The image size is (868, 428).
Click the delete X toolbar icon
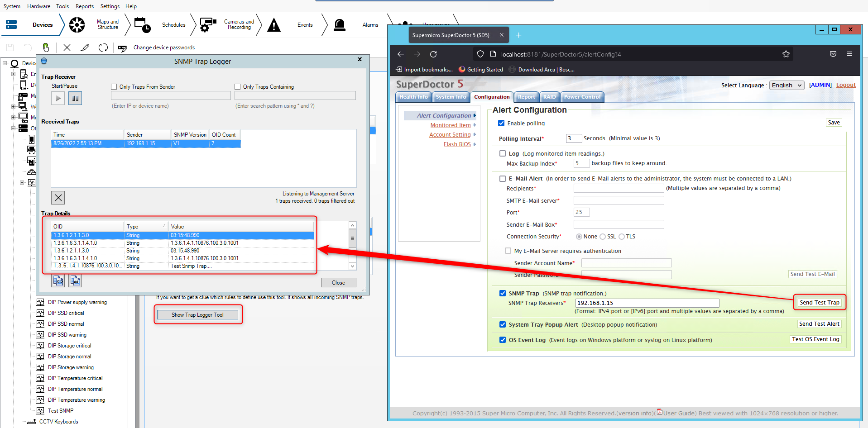point(67,48)
